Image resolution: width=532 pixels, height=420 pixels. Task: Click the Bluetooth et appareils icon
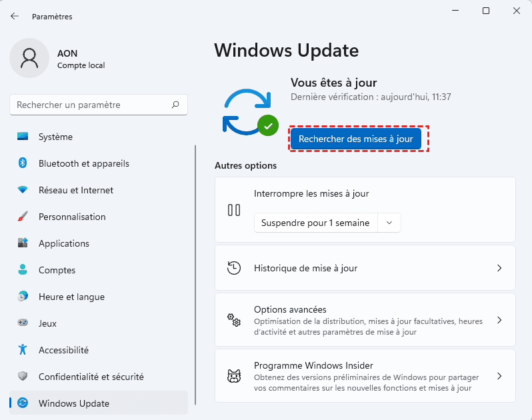point(23,163)
